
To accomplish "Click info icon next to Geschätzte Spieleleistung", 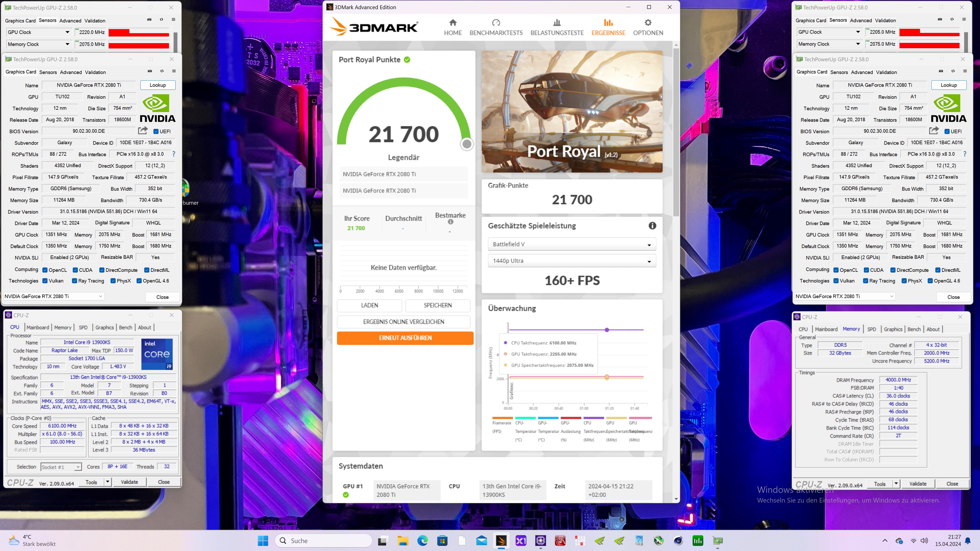I will pyautogui.click(x=652, y=226).
